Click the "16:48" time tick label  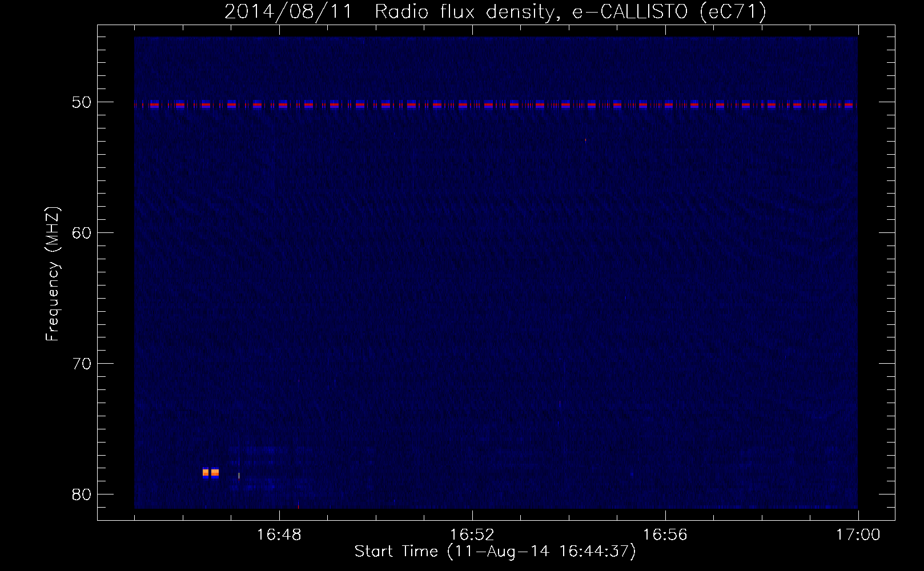click(279, 535)
